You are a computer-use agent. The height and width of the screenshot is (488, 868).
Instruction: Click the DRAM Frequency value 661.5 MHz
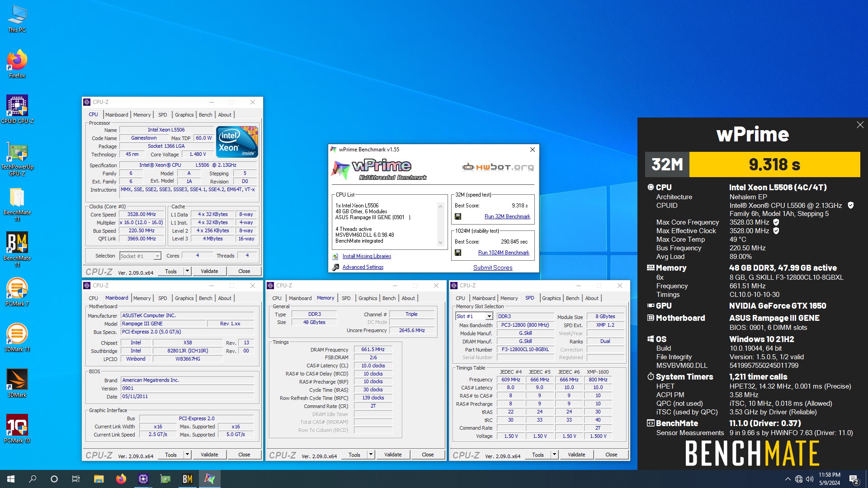373,349
